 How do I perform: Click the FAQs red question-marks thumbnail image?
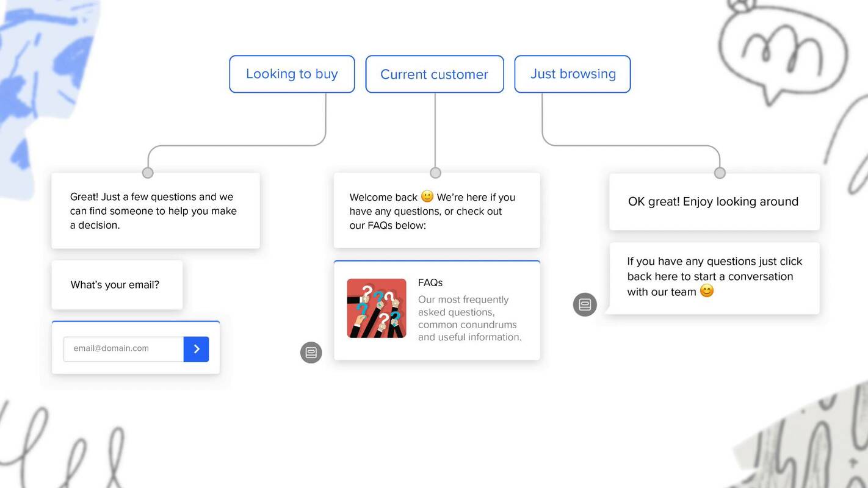(377, 308)
